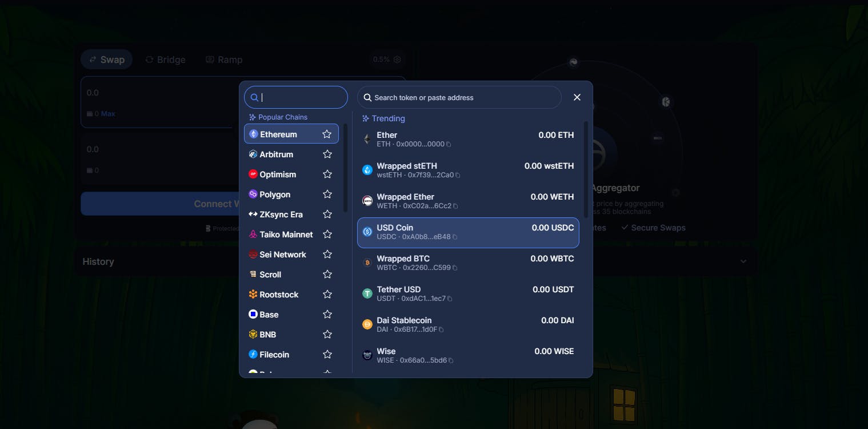Click the BNB chain icon
The image size is (868, 429).
pos(253,334)
